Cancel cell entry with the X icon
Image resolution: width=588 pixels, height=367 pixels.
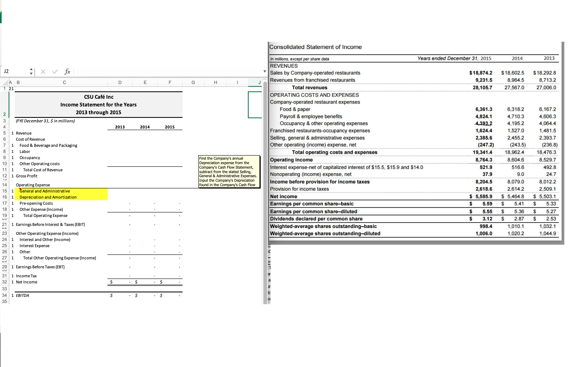[43, 72]
